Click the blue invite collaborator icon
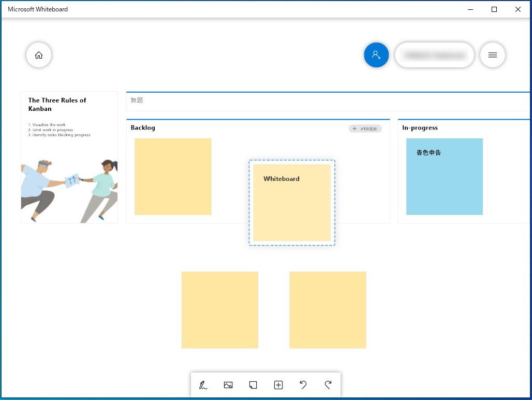Screen dimensions: 532x400 point(376,54)
